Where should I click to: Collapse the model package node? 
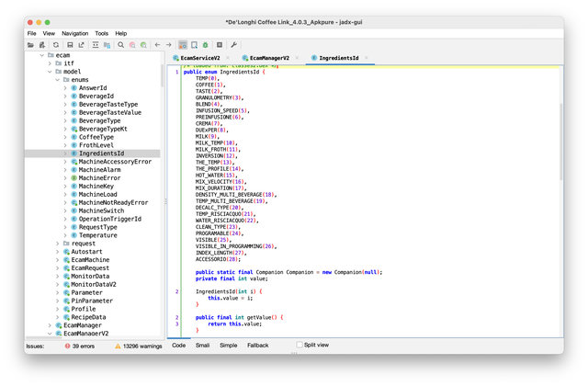(x=50, y=72)
